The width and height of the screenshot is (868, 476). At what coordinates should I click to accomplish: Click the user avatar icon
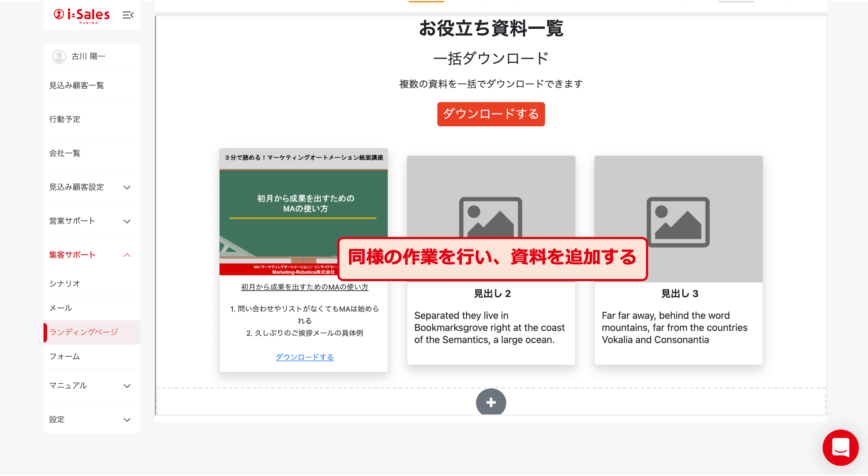point(59,56)
